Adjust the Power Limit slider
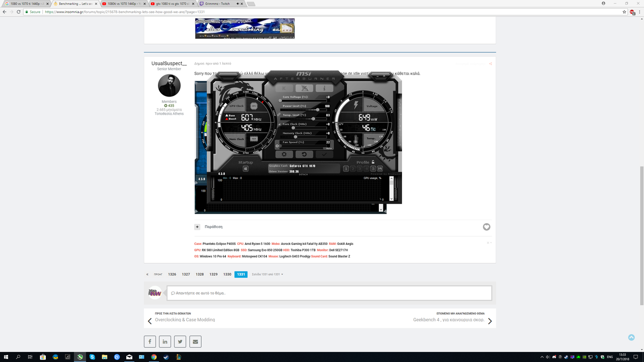This screenshot has height=362, width=644. 303,109
